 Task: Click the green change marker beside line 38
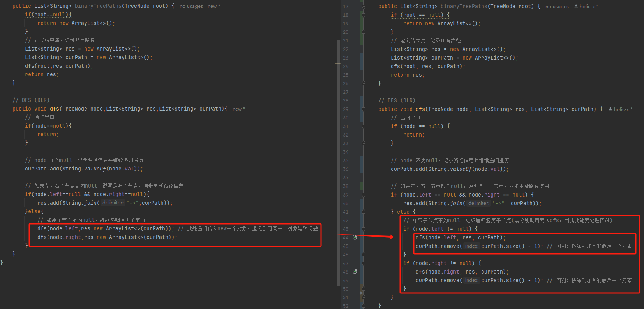point(362,186)
